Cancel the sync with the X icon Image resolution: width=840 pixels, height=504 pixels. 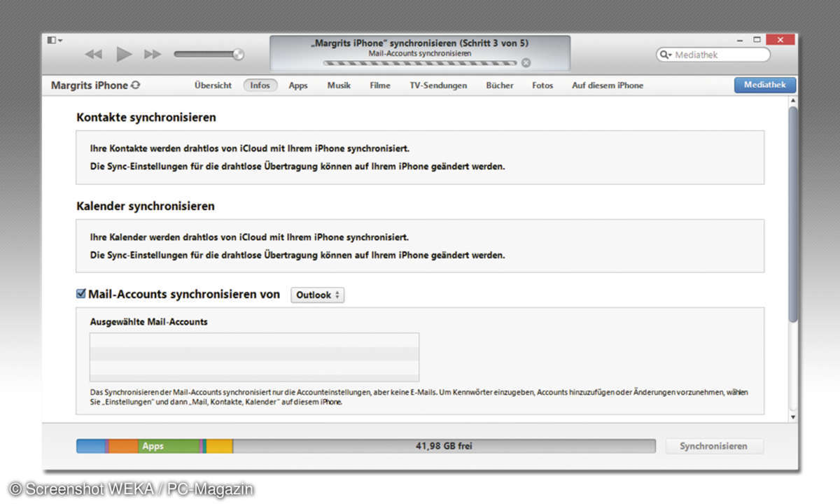526,62
